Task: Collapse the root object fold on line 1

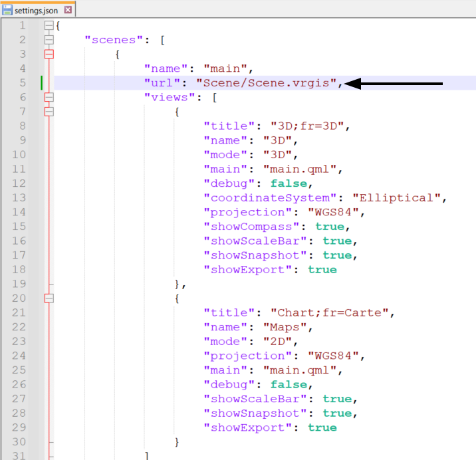Action: point(49,25)
